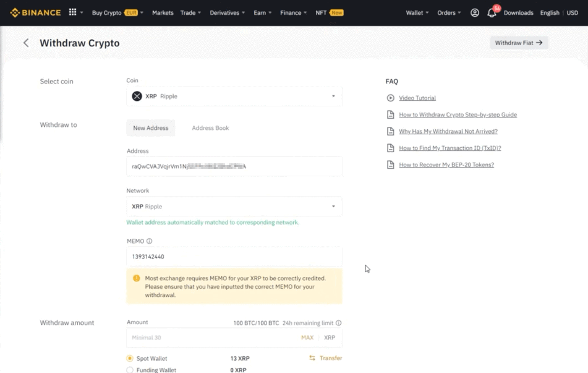Open the Video Tutorial link
This screenshot has width=588, height=373.
(417, 98)
